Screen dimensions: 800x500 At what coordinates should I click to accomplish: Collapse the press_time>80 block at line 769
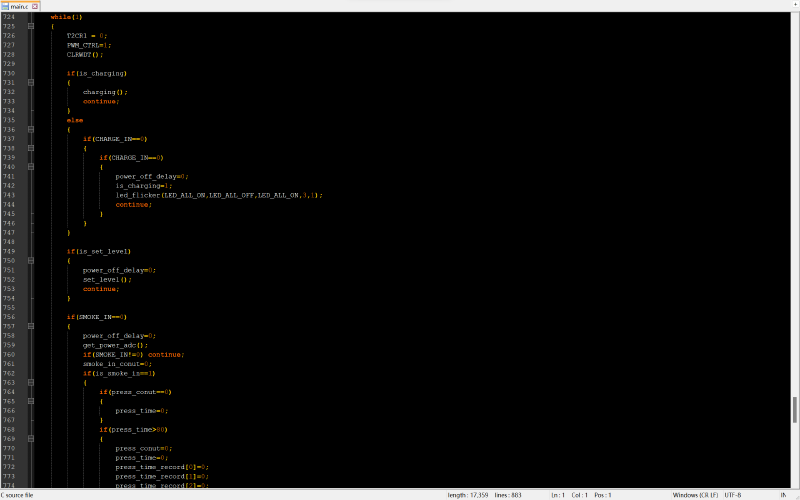point(31,439)
